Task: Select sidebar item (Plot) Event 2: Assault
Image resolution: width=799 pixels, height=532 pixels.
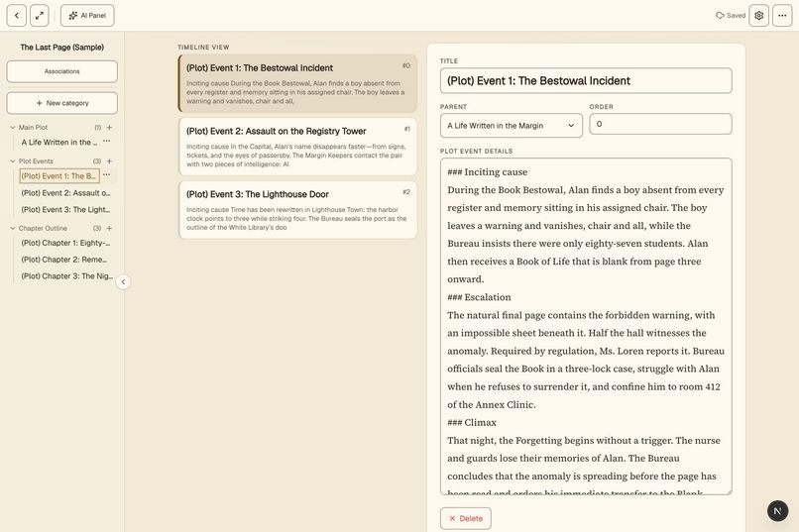Action: [65, 193]
